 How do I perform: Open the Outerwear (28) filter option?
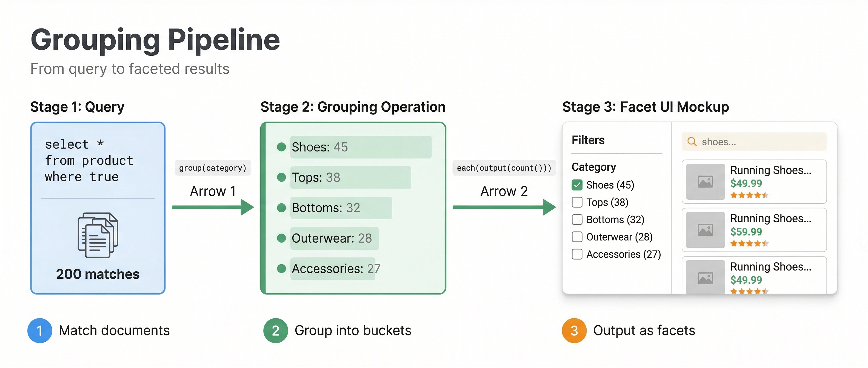coord(577,237)
